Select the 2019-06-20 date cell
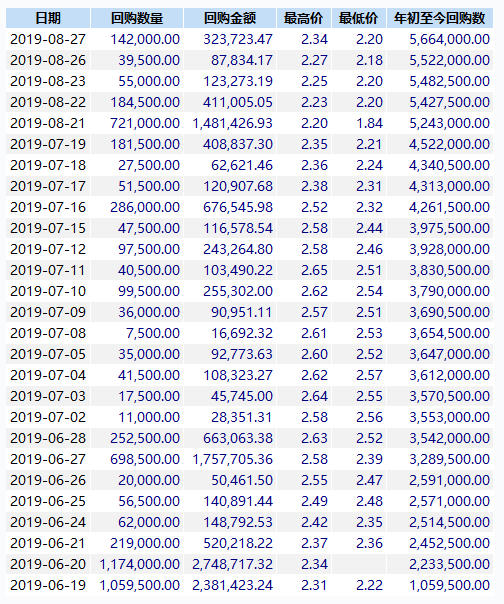Screen dimensions: 504x604 point(48,564)
